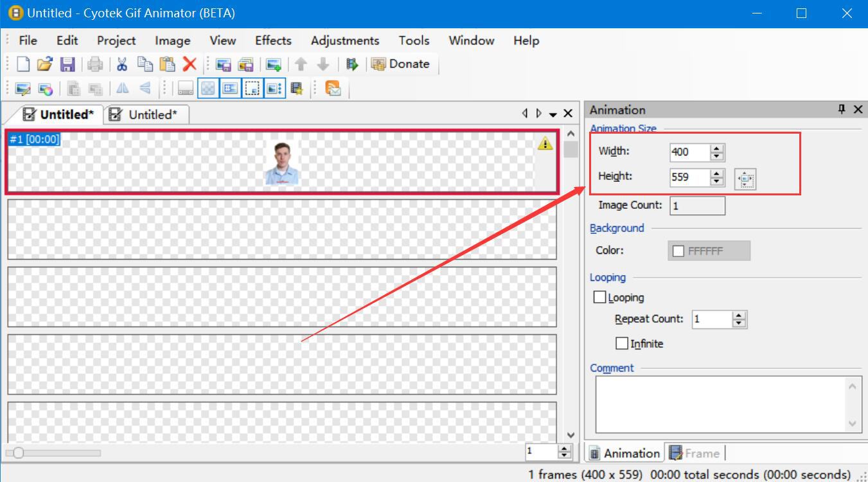Open a file using the folder icon
868x482 pixels.
(x=44, y=64)
